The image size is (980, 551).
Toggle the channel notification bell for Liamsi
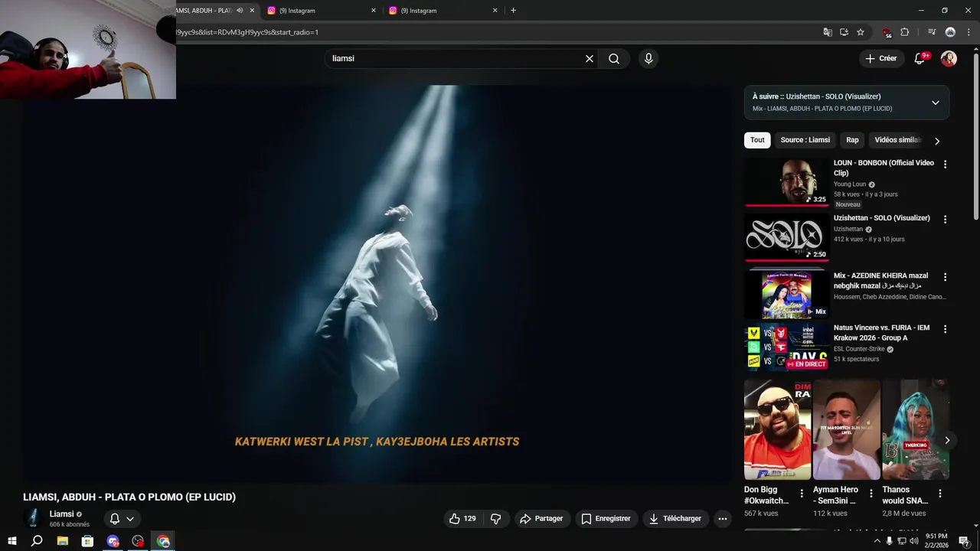click(122, 519)
